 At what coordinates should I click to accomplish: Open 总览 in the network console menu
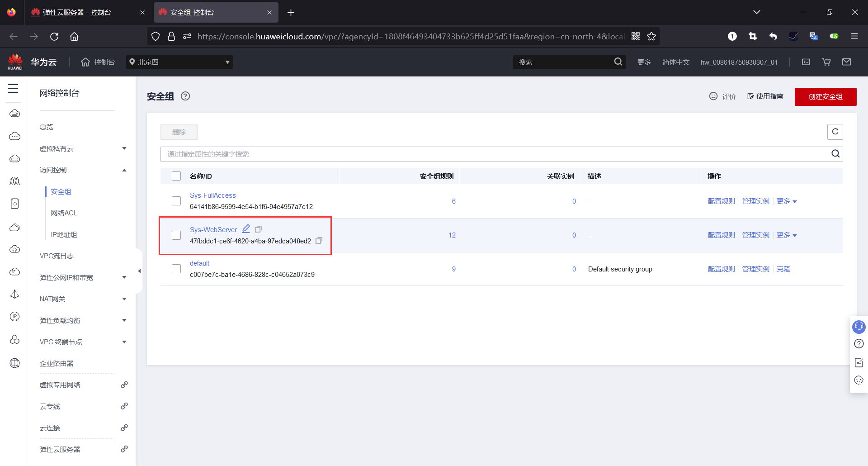coord(46,127)
